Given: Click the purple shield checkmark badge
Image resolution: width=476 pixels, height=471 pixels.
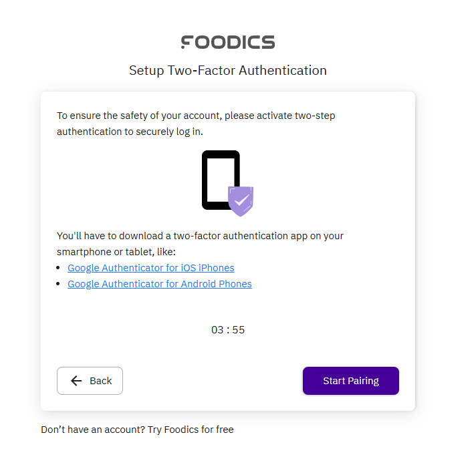Looking at the screenshot, I should pos(241,200).
